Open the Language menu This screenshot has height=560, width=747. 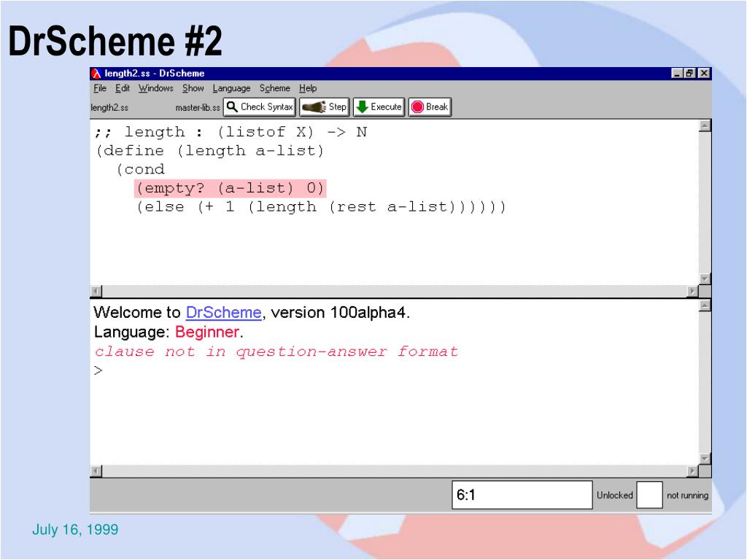point(231,88)
